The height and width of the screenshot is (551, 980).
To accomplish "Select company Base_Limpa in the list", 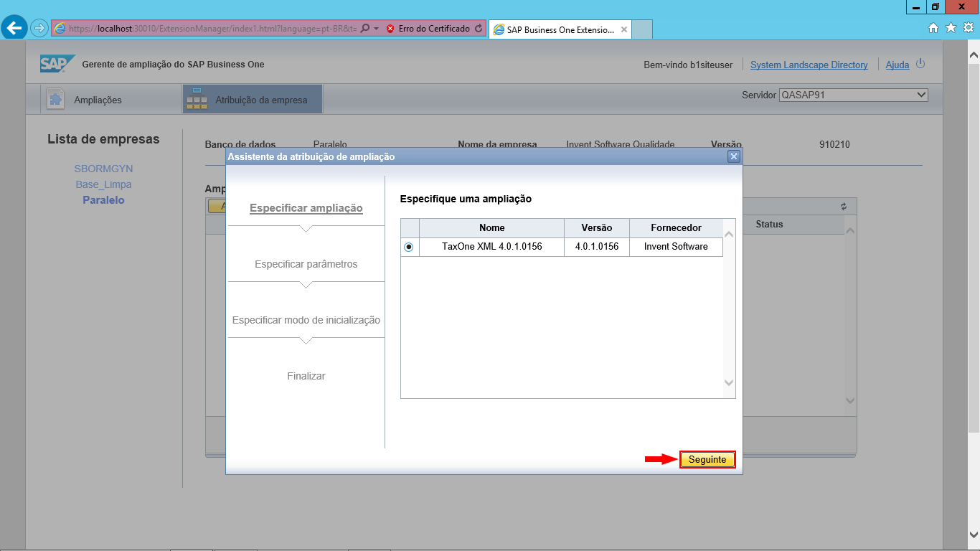I will (x=104, y=184).
